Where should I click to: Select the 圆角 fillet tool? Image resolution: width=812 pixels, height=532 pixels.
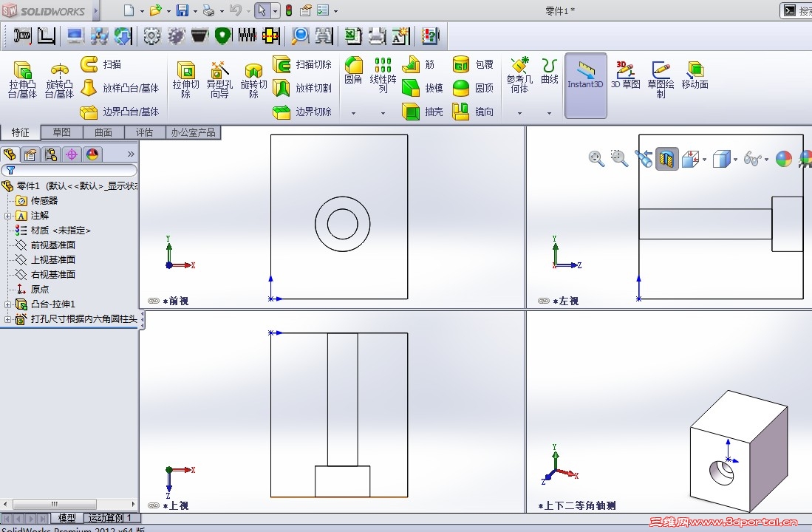pyautogui.click(x=353, y=70)
